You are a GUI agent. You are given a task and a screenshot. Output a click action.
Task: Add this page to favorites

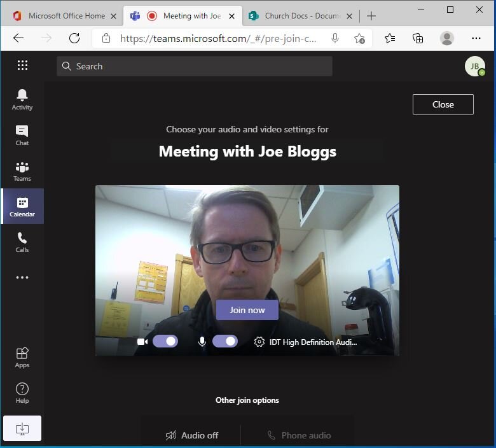click(359, 38)
